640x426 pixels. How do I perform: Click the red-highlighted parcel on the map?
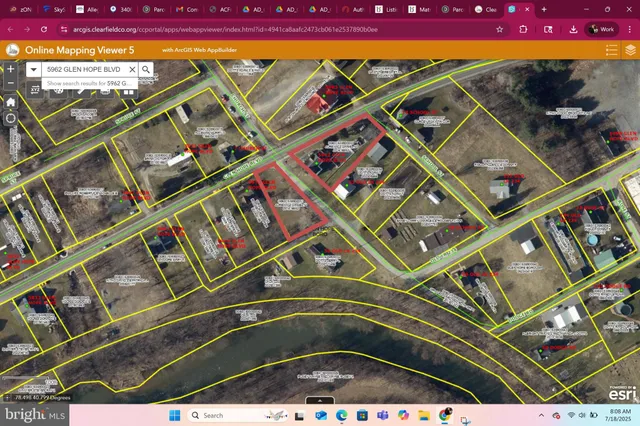(x=290, y=205)
